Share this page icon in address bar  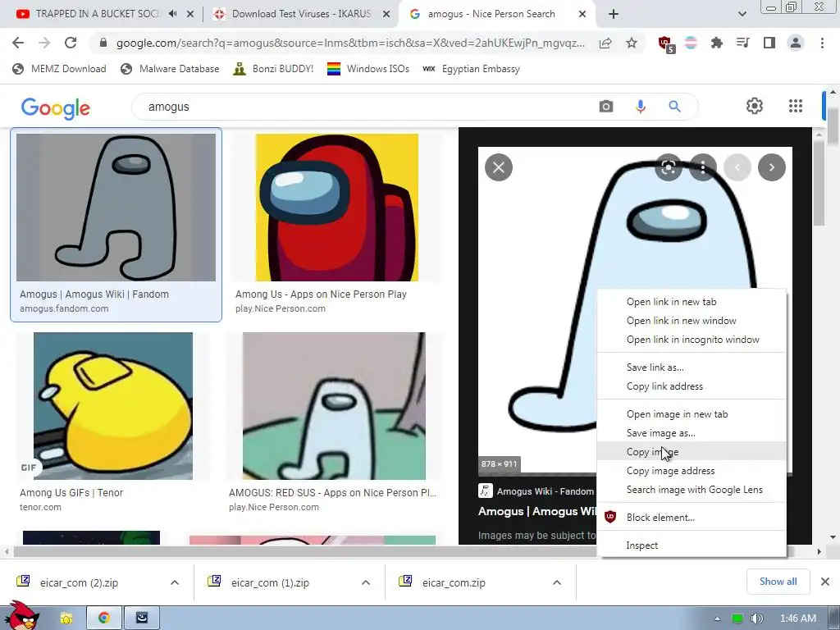coord(605,43)
